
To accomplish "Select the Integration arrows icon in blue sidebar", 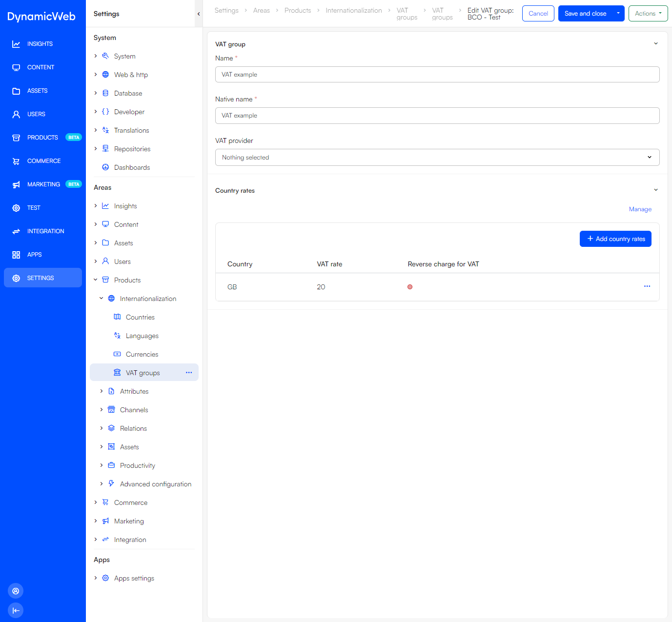I will (x=16, y=231).
